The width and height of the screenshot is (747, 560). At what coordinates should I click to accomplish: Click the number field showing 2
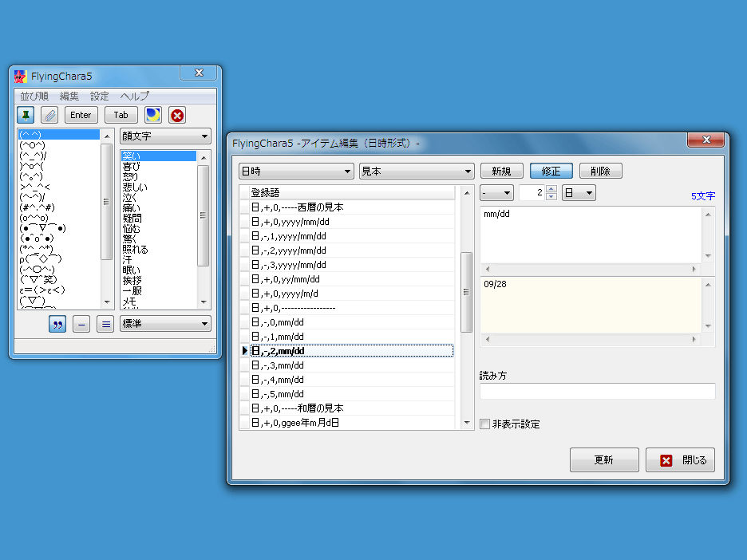(532, 193)
